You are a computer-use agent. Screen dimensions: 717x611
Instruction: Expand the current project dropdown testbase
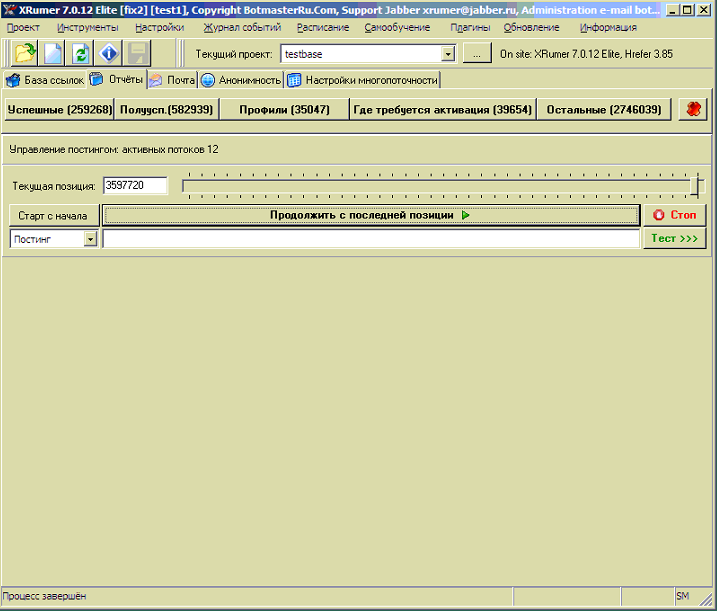click(447, 54)
